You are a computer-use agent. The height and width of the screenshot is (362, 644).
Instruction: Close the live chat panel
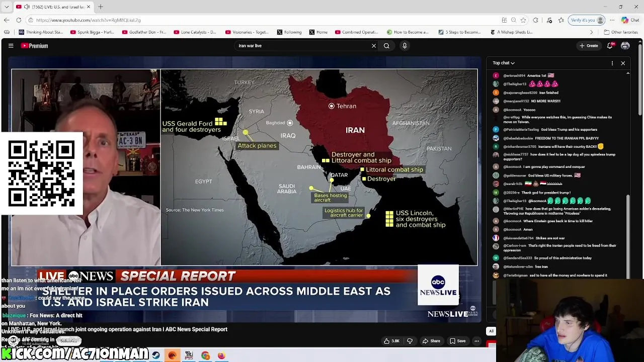click(x=623, y=63)
